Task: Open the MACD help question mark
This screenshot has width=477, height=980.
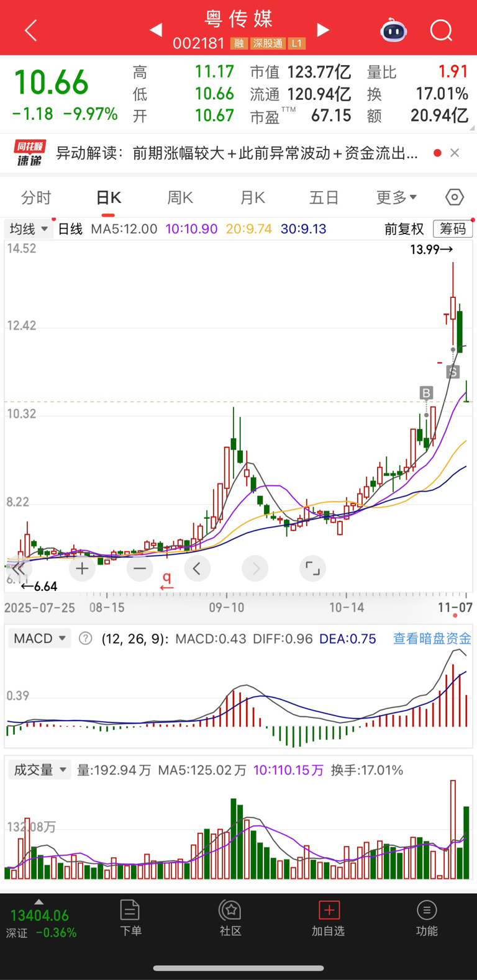Action: (86, 639)
